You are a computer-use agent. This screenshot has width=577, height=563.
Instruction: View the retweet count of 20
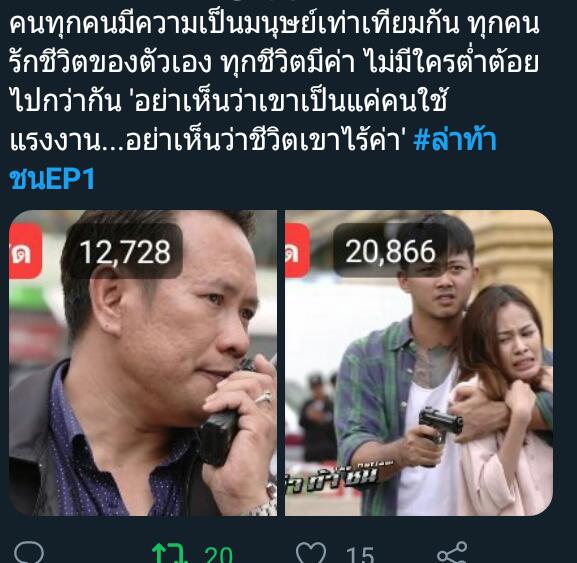pos(219,555)
